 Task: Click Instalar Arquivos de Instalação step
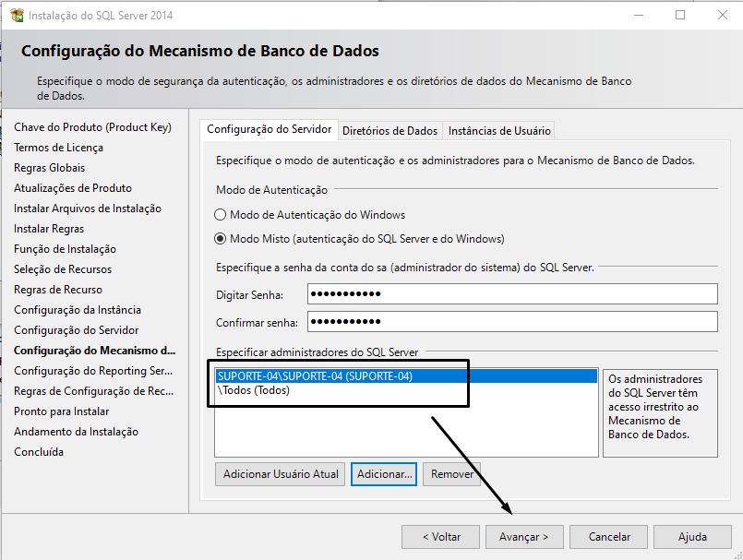click(87, 209)
